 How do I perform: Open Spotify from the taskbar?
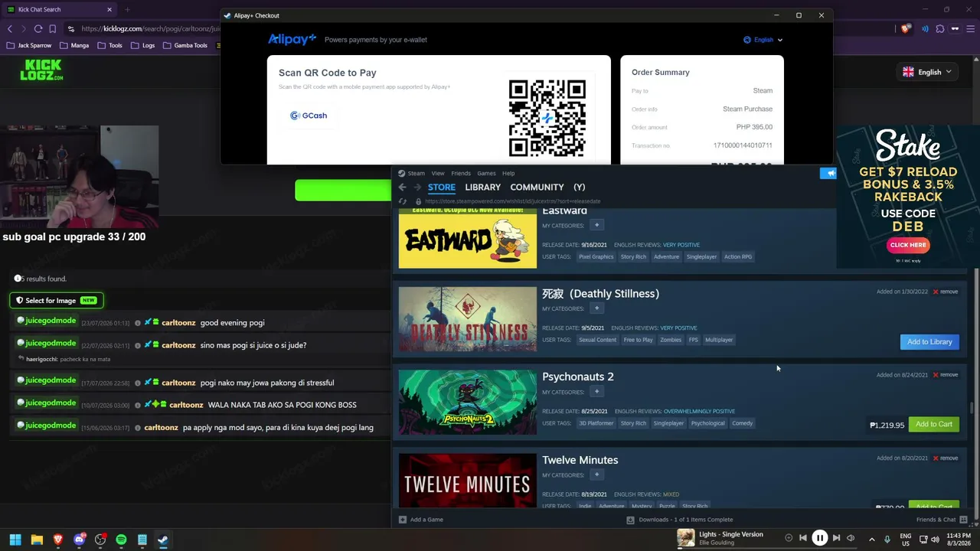(x=122, y=540)
